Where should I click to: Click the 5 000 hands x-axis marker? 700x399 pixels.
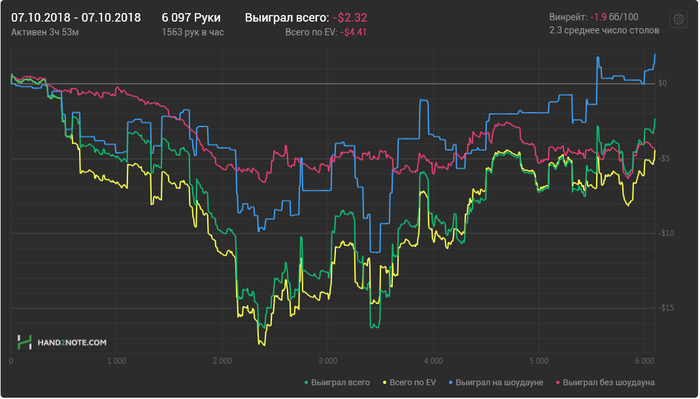point(539,361)
